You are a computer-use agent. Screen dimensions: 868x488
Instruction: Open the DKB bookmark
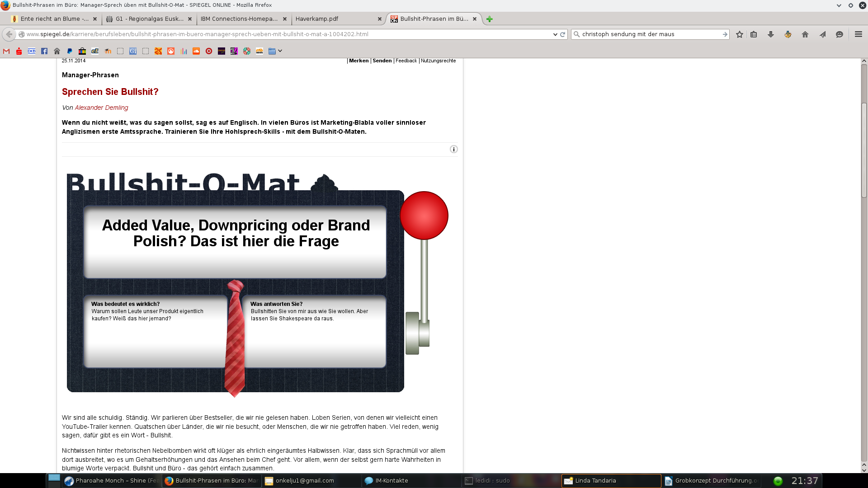32,51
